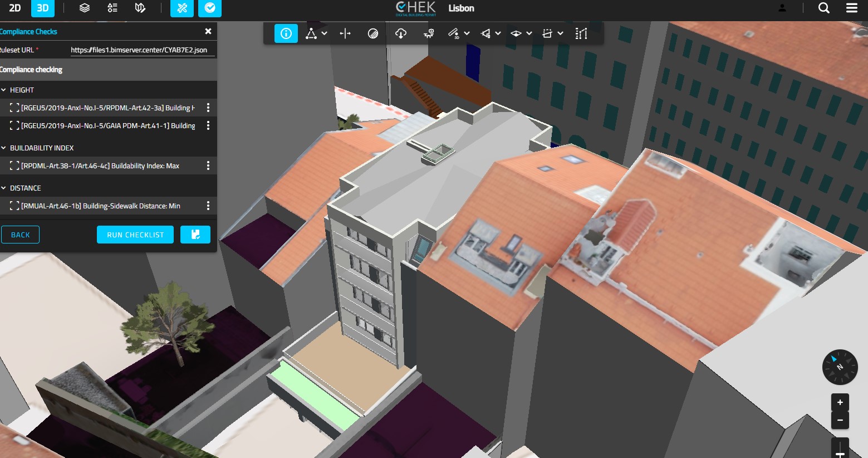Open the 3D measure tool dropdown arrow
The image size is (868, 458).
click(x=467, y=33)
